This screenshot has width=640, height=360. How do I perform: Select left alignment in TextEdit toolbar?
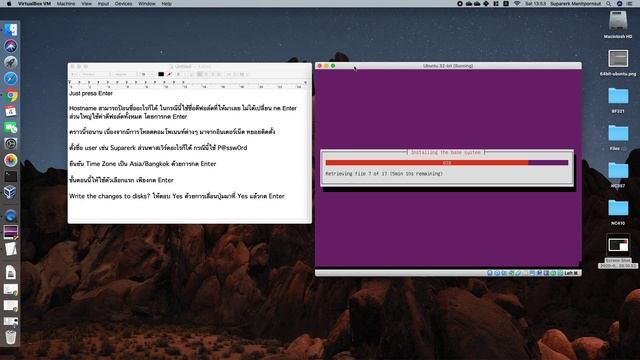click(x=200, y=74)
